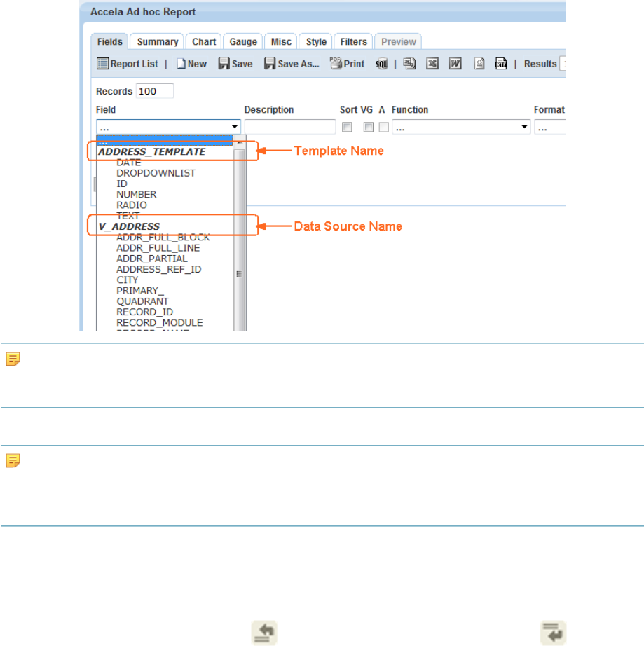644x646 pixels.
Task: Click the Save toolbar button
Action: point(235,64)
